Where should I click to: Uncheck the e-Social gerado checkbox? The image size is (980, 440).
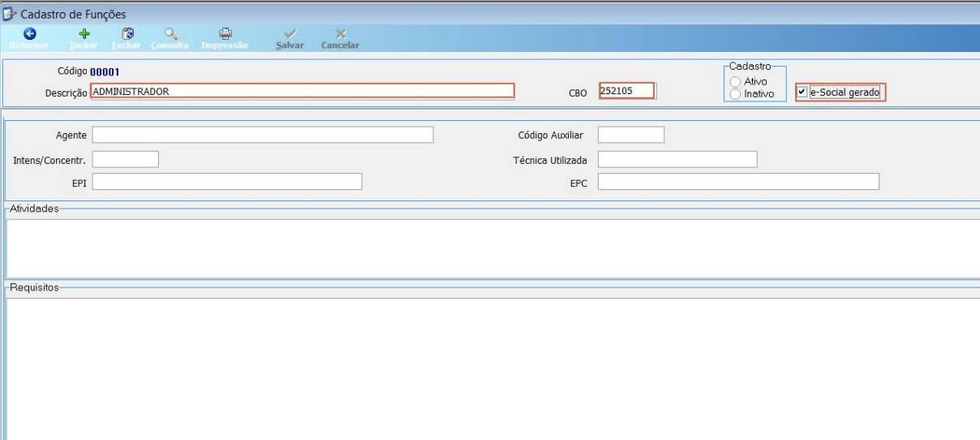pos(802,92)
